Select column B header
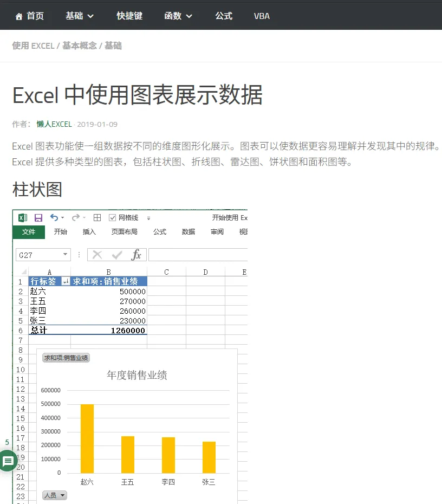This screenshot has width=442, height=504. pos(108,272)
